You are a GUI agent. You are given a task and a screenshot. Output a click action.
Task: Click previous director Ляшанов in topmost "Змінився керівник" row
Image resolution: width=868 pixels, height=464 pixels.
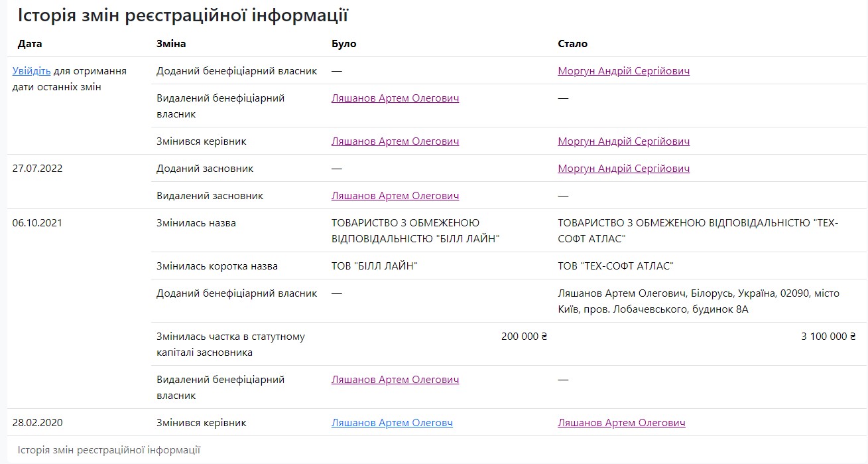[x=395, y=141]
